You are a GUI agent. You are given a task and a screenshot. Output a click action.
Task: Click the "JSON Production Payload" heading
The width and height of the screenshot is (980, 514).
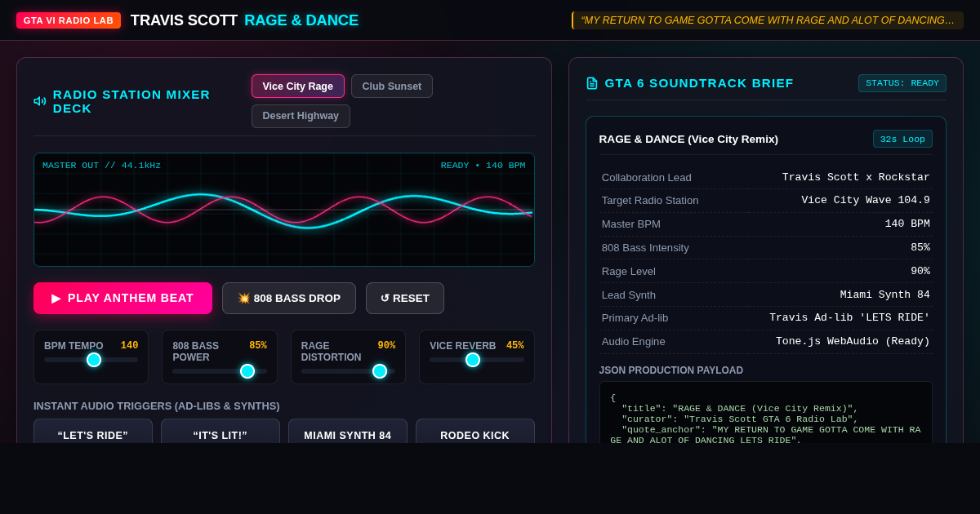click(x=671, y=370)
